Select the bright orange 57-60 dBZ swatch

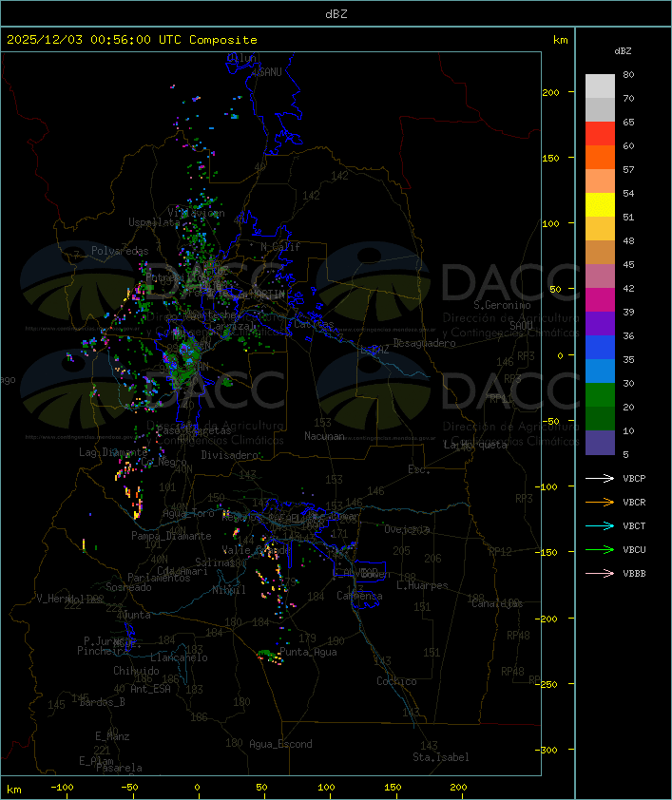coord(600,158)
